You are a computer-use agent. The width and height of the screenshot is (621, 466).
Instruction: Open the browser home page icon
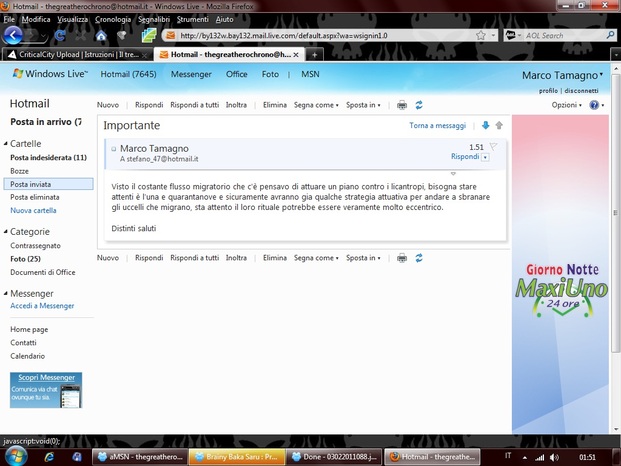[x=101, y=36]
